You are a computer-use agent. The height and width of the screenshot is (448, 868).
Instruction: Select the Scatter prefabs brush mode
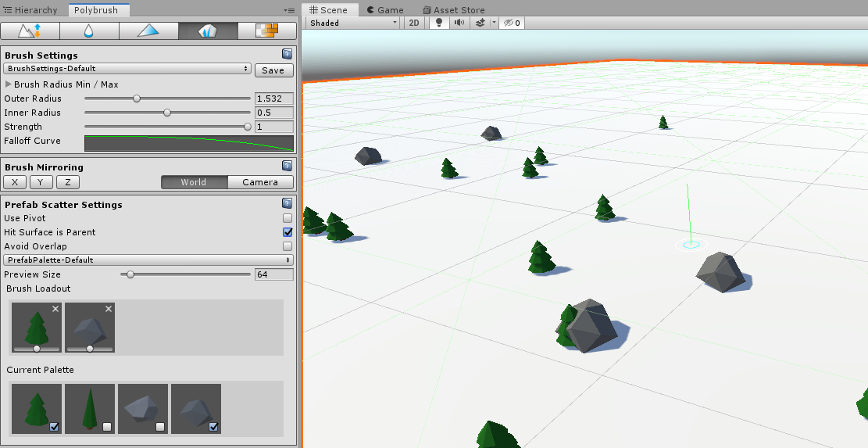[x=208, y=31]
